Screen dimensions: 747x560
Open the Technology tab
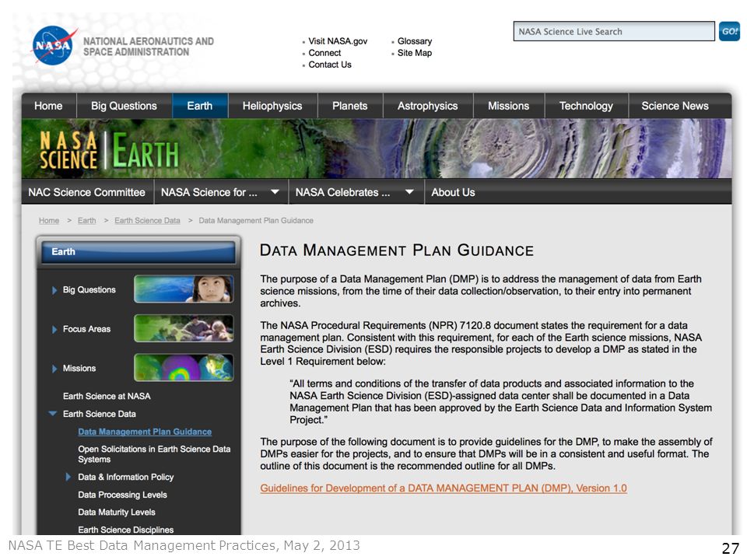click(586, 106)
